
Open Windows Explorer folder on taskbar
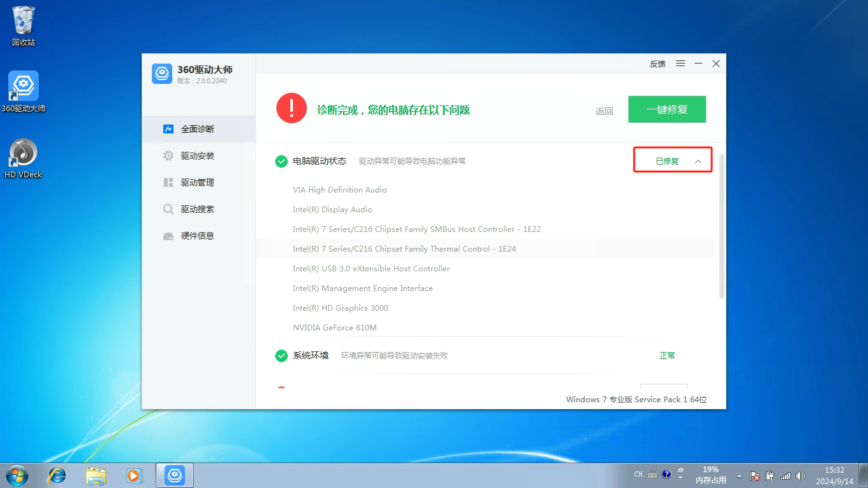96,475
